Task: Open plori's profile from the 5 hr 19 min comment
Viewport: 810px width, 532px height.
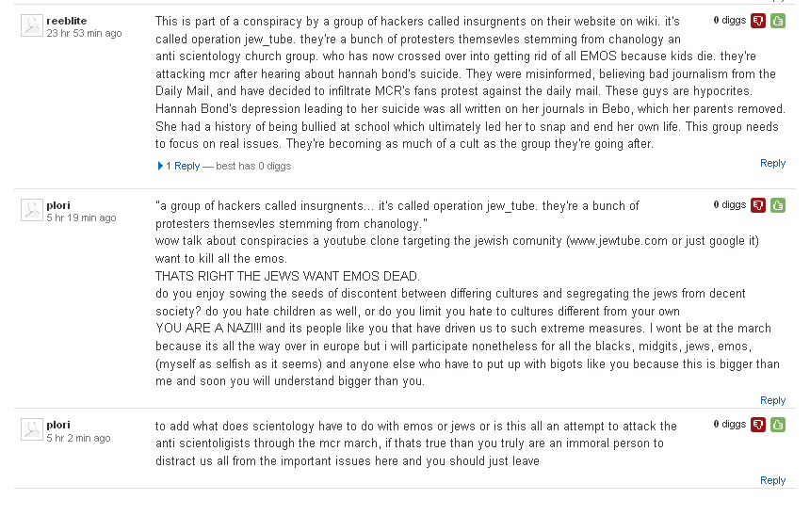Action: tap(58, 205)
